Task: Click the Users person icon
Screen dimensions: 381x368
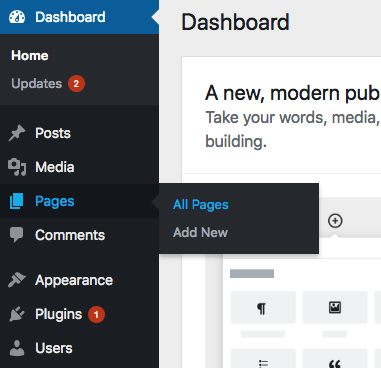Action: 17,348
